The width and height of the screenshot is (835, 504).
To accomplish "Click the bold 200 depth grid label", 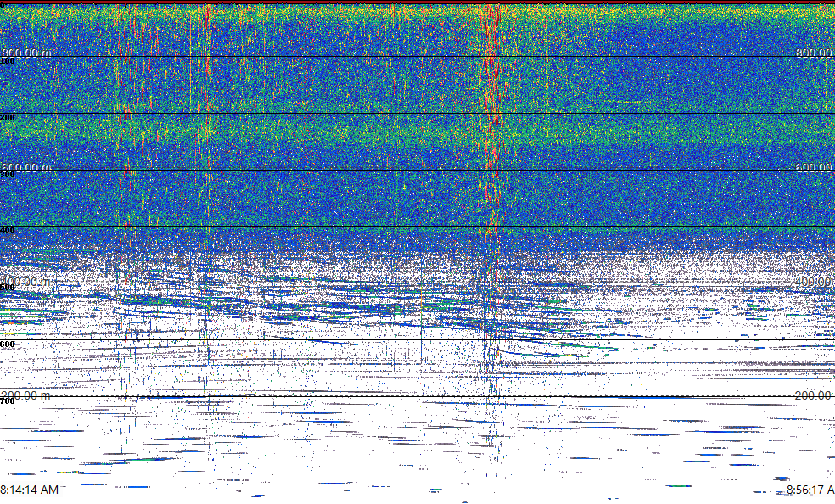I will tap(8, 118).
